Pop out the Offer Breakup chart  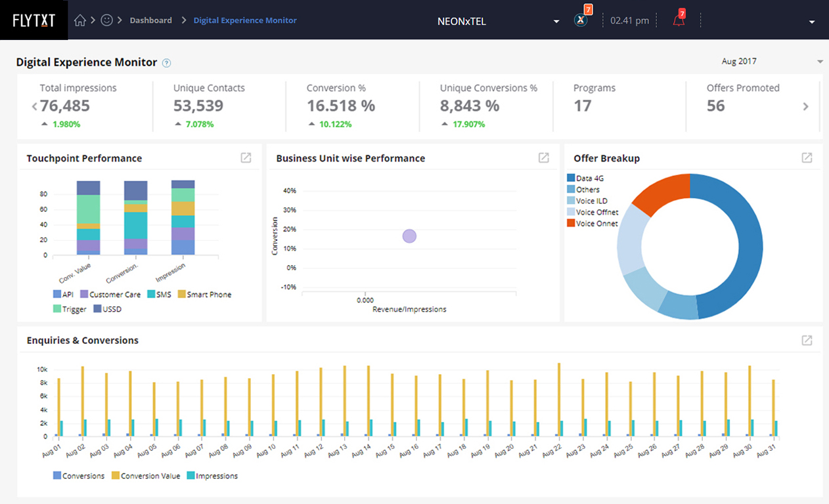[x=807, y=158]
